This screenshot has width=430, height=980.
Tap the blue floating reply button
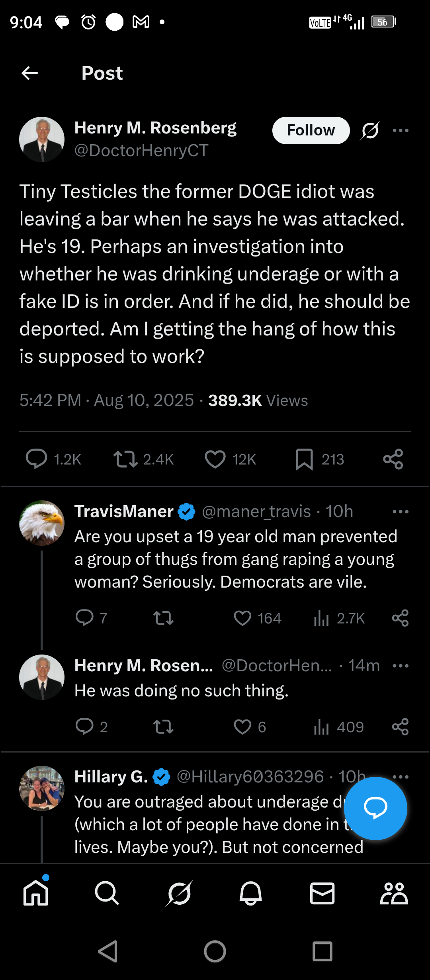(375, 808)
